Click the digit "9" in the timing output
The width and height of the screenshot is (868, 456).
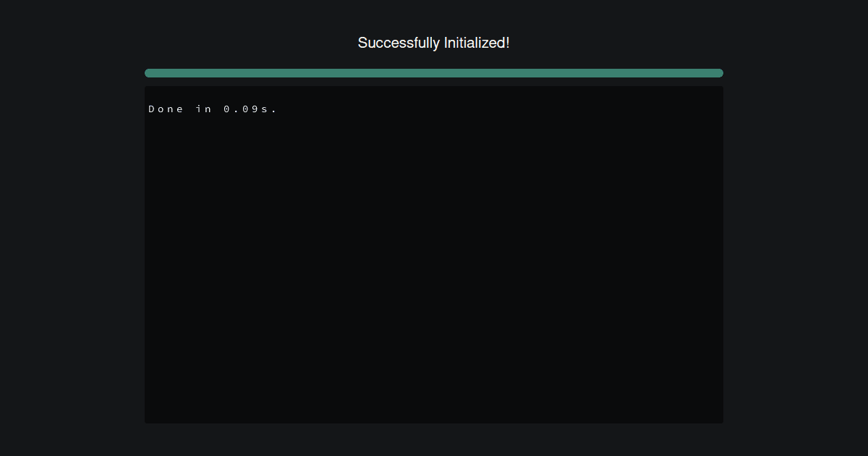pos(255,109)
